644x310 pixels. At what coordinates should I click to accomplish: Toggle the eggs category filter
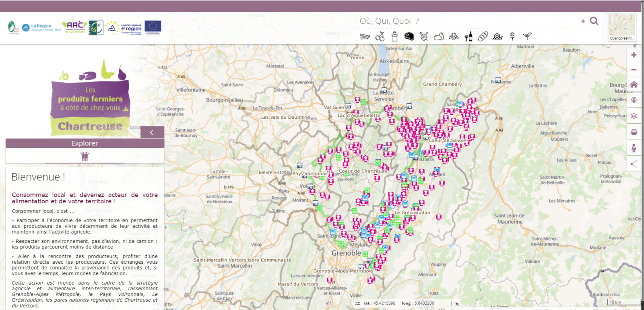click(x=439, y=37)
